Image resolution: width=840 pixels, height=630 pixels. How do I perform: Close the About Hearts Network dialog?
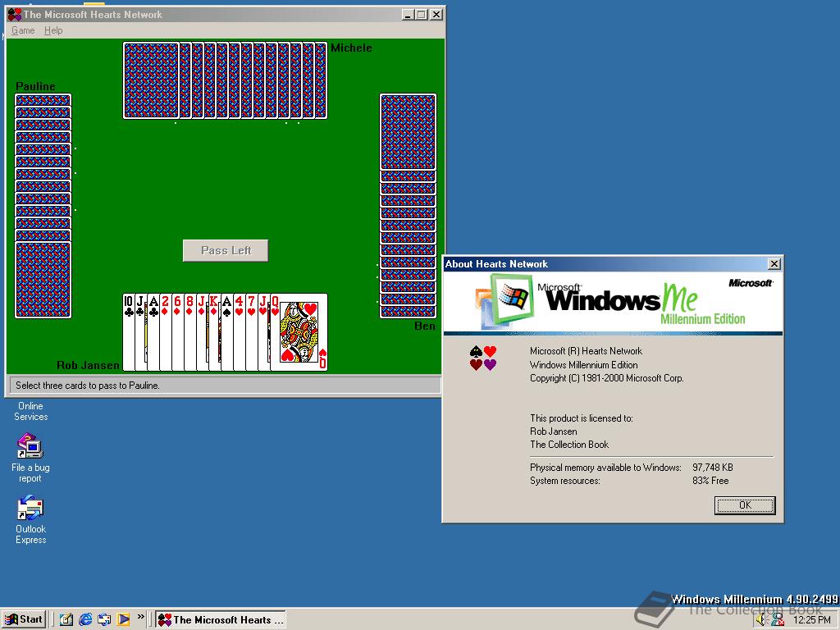[774, 263]
